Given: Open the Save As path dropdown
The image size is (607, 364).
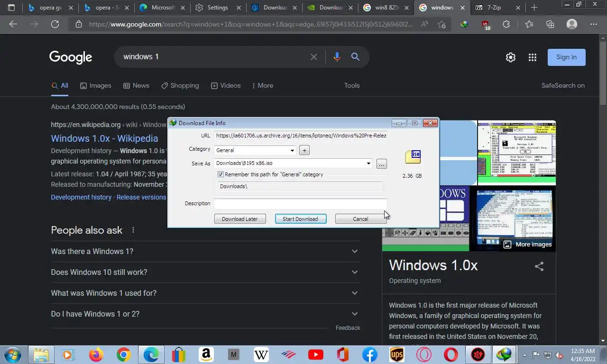Looking at the screenshot, I should 368,164.
